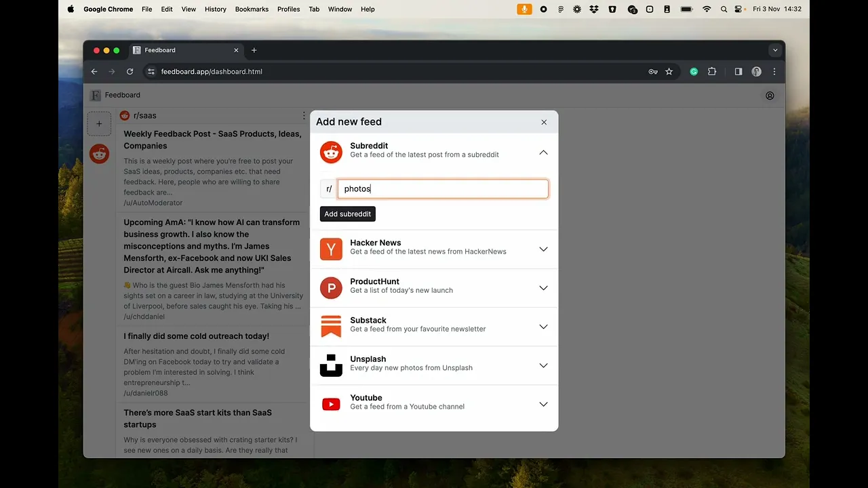This screenshot has width=868, height=488.
Task: Click the Hacker News Y icon
Action: pyautogui.click(x=331, y=249)
